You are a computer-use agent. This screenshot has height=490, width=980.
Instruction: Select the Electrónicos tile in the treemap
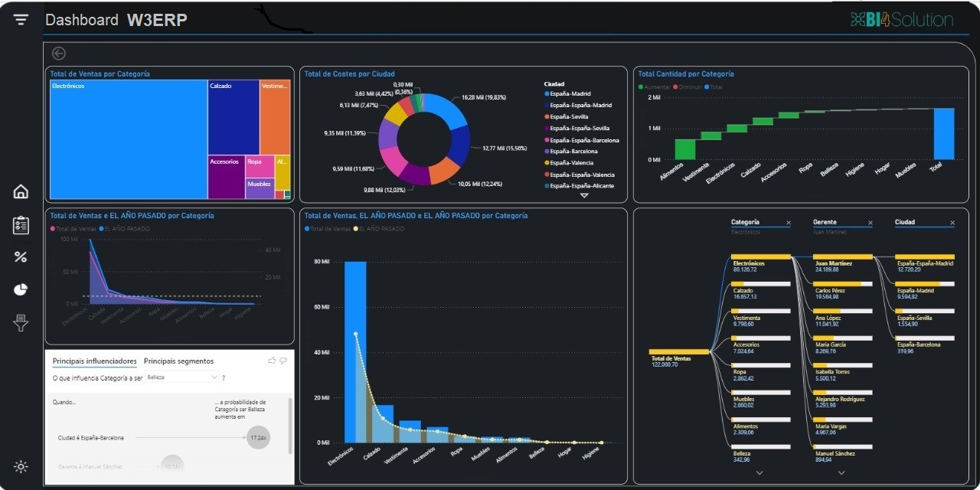pyautogui.click(x=129, y=139)
